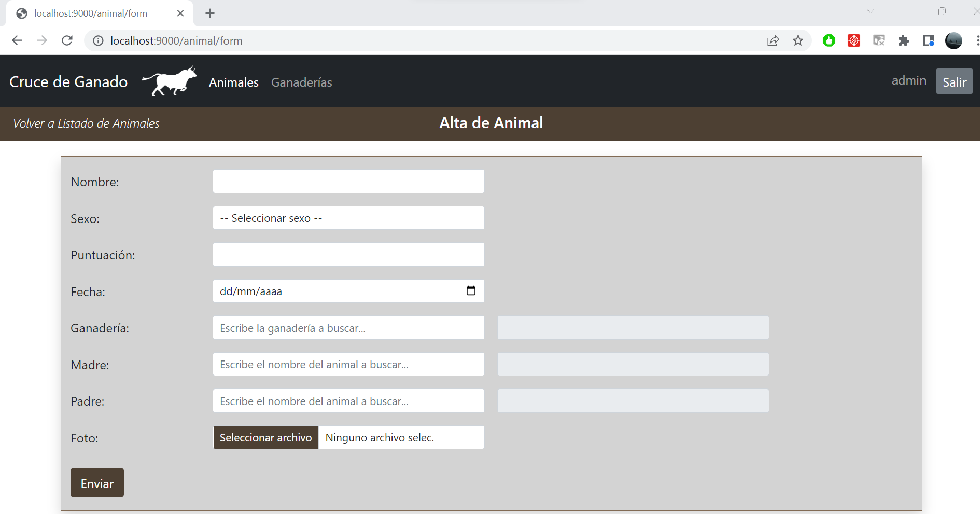This screenshot has width=980, height=514.
Task: Click the white bull logo
Action: (170, 81)
